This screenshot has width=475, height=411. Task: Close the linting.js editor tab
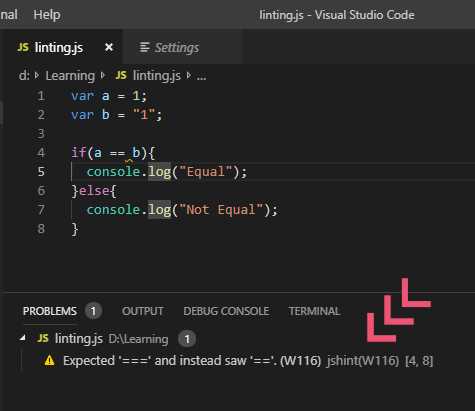[109, 47]
